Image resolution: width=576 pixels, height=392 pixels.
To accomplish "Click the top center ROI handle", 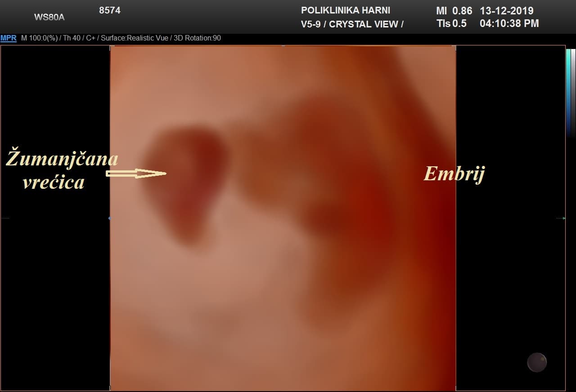I will (x=283, y=46).
